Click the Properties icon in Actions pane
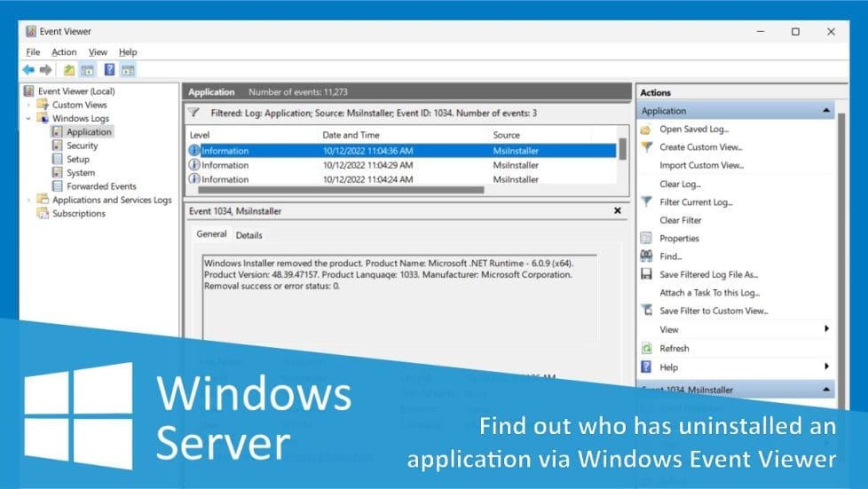This screenshot has width=868, height=489. 646,239
